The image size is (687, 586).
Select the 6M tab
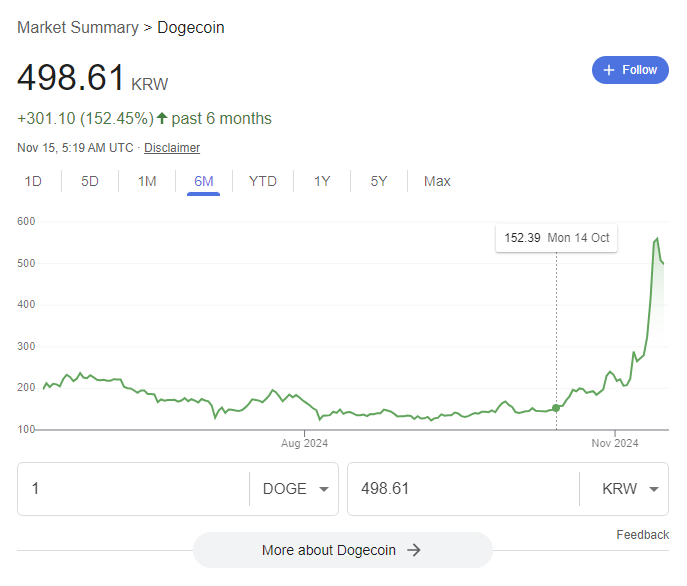(x=204, y=181)
